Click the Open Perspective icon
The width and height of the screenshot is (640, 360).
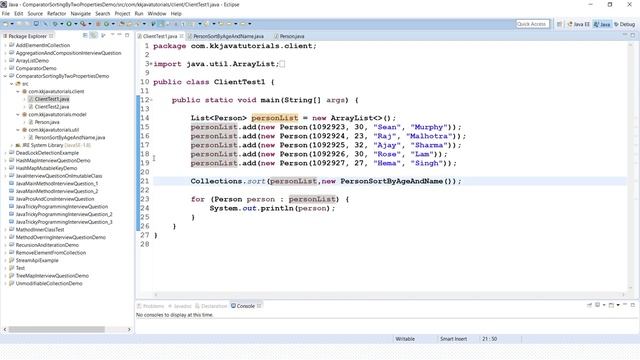coord(559,24)
